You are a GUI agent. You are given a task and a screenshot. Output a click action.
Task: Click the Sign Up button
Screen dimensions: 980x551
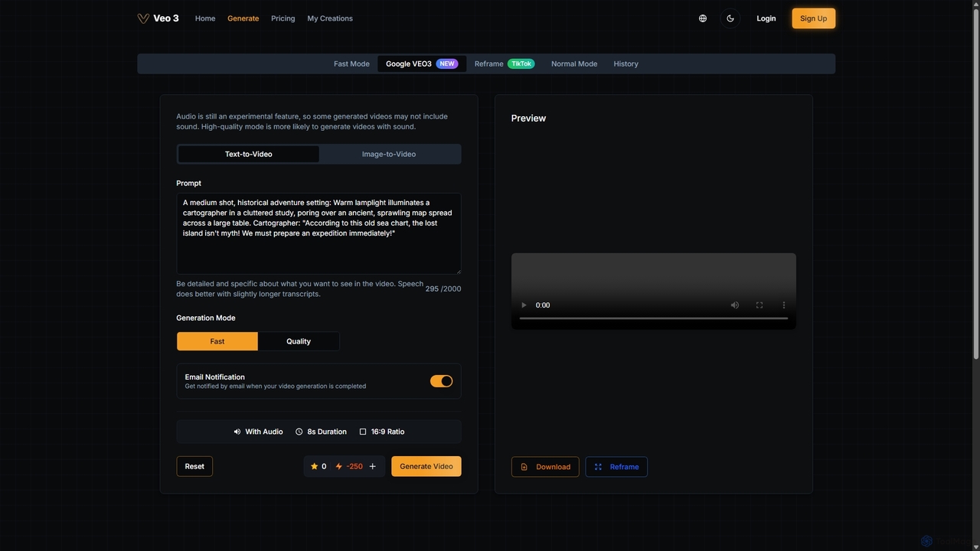pos(813,18)
